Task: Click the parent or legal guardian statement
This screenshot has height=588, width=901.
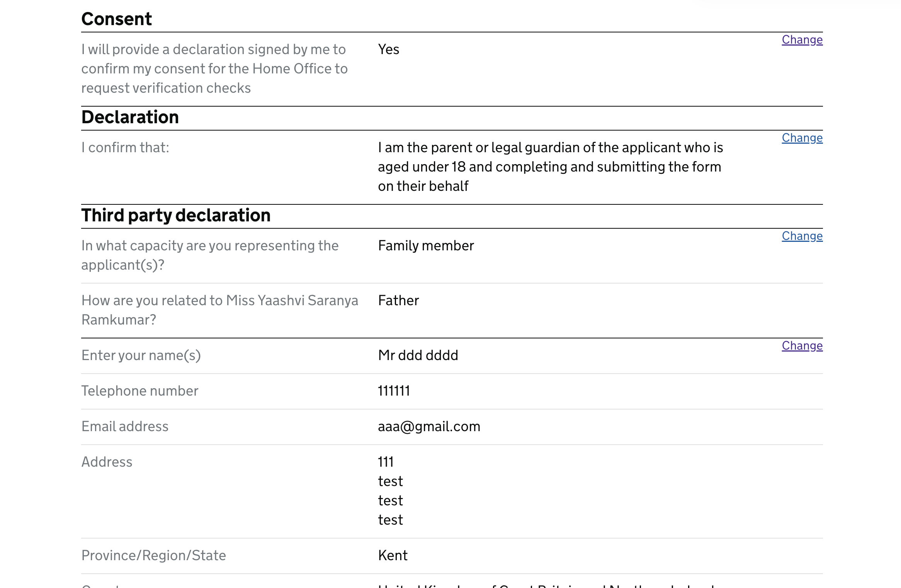Action: [550, 167]
